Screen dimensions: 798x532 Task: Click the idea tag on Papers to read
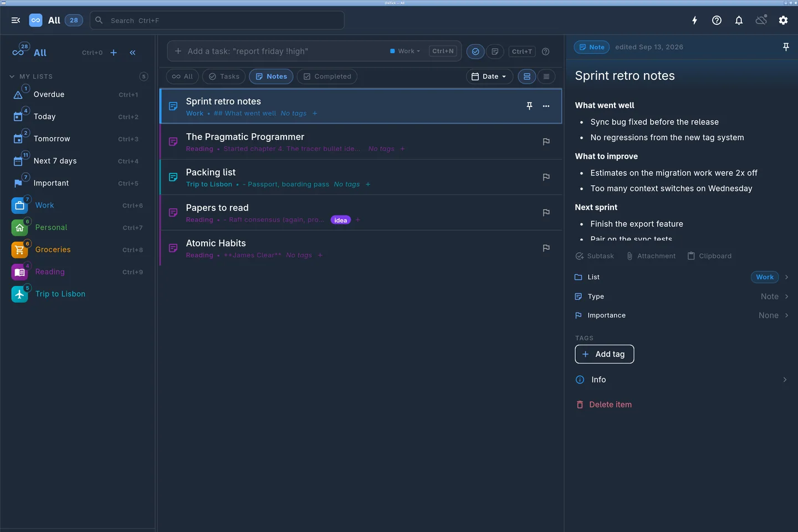point(341,220)
